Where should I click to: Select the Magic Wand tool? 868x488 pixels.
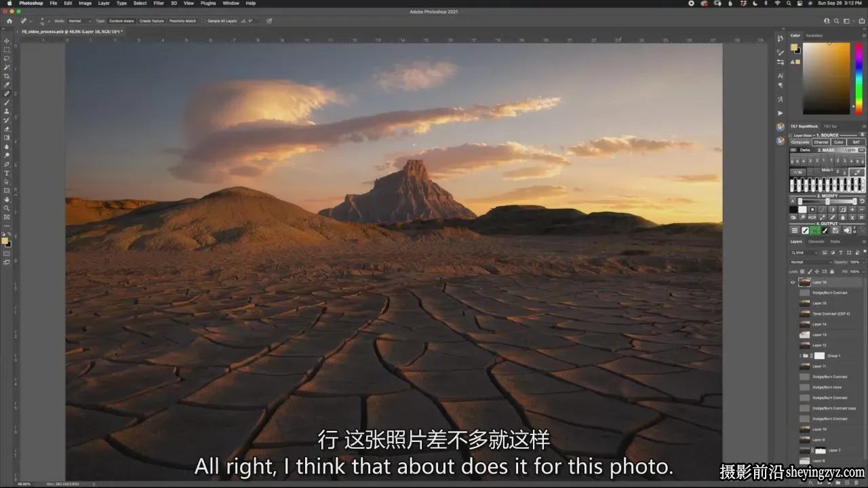pyautogui.click(x=7, y=67)
